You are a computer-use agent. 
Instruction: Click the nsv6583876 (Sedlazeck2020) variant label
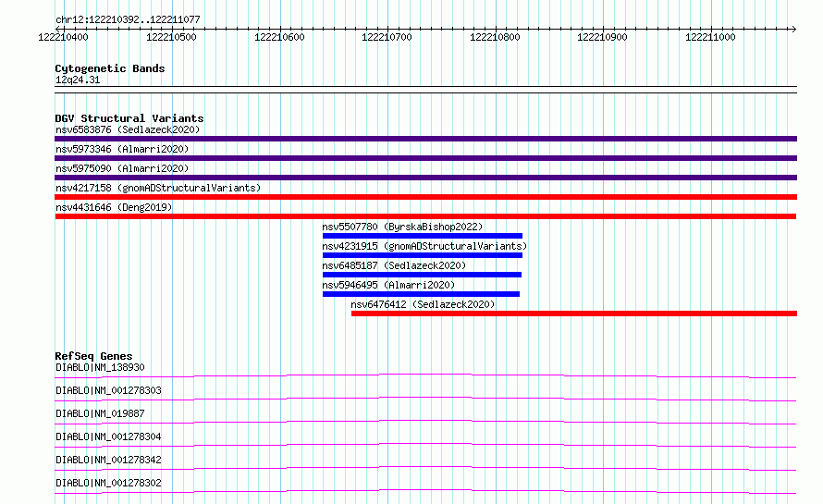[128, 129]
